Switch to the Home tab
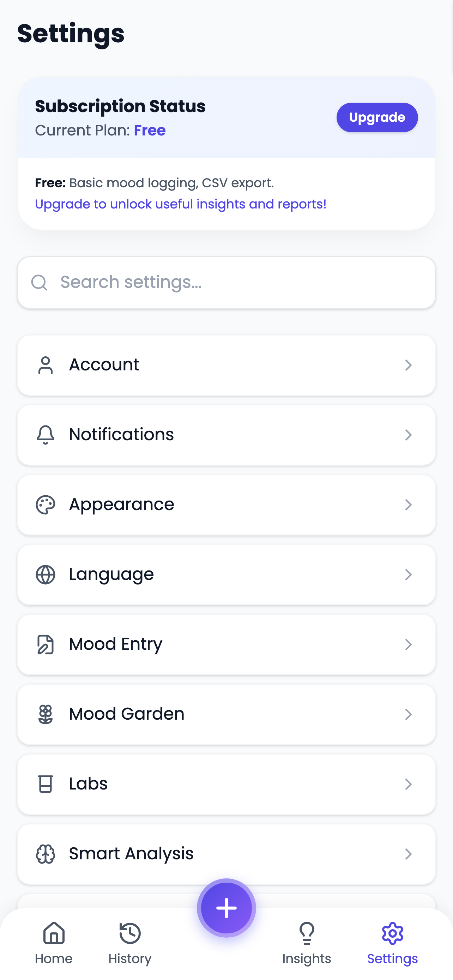The width and height of the screenshot is (453, 980). tap(54, 943)
